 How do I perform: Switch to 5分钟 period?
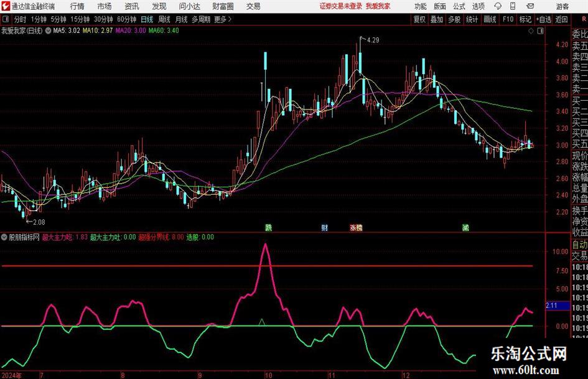click(x=58, y=19)
